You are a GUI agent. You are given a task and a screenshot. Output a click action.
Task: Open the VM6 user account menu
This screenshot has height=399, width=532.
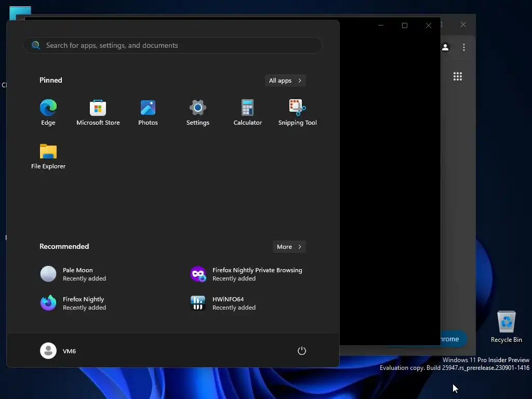pos(58,351)
